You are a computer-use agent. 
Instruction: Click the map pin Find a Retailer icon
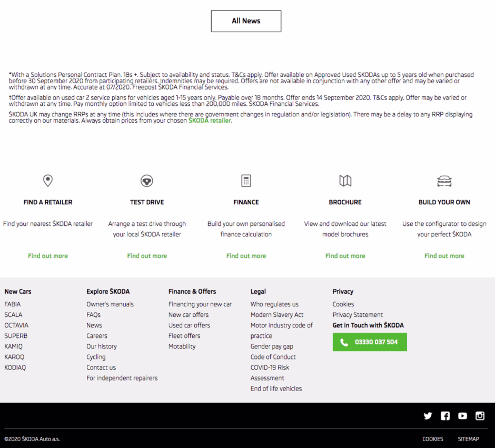point(48,181)
